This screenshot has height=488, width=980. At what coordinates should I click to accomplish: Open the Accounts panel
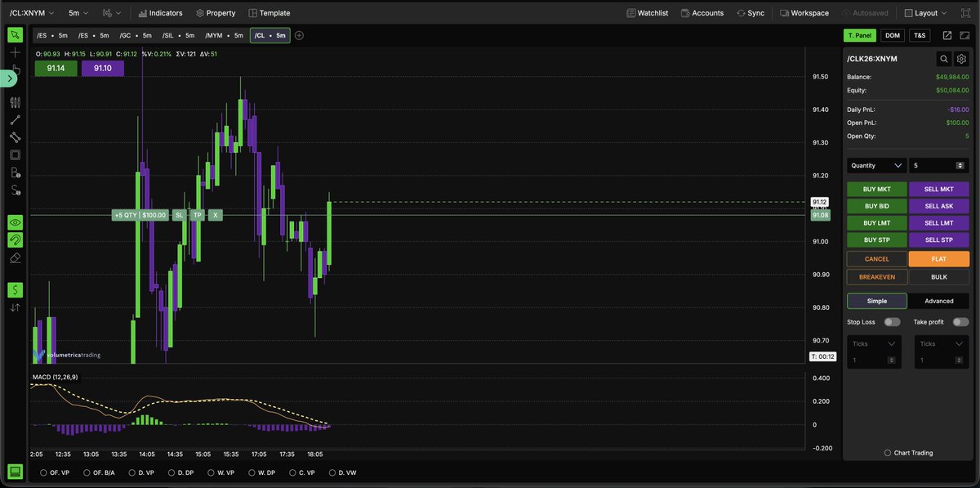click(702, 13)
